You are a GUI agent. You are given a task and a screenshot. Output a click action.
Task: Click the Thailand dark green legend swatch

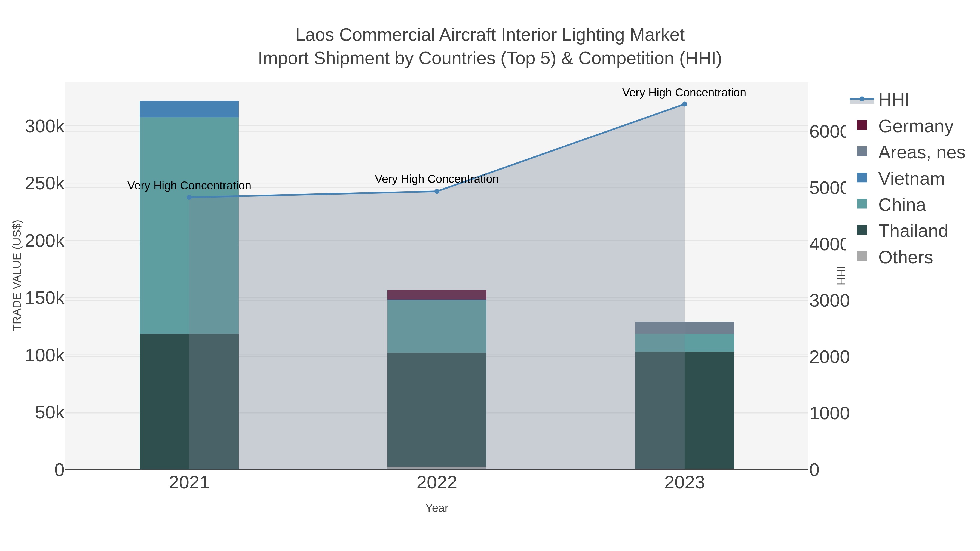tap(862, 230)
